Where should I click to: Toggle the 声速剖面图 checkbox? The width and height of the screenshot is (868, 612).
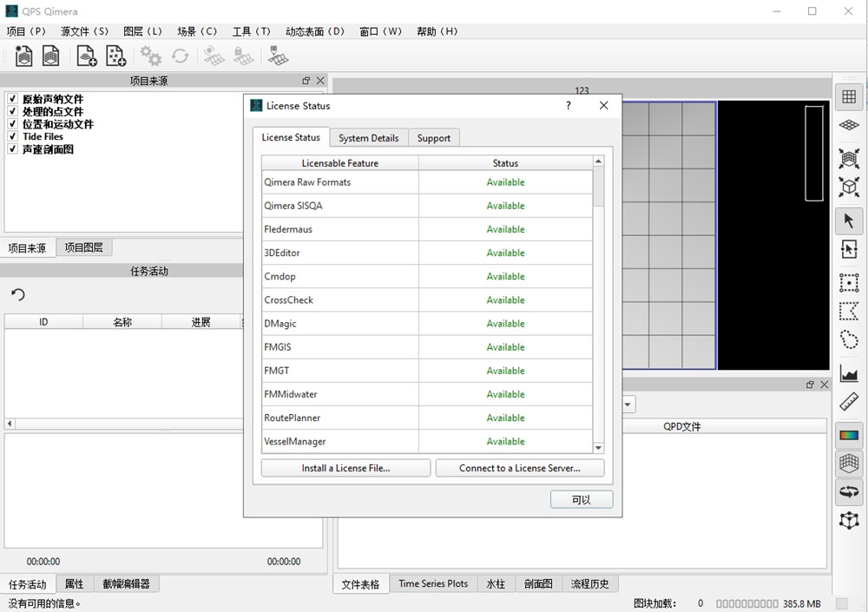(x=12, y=149)
